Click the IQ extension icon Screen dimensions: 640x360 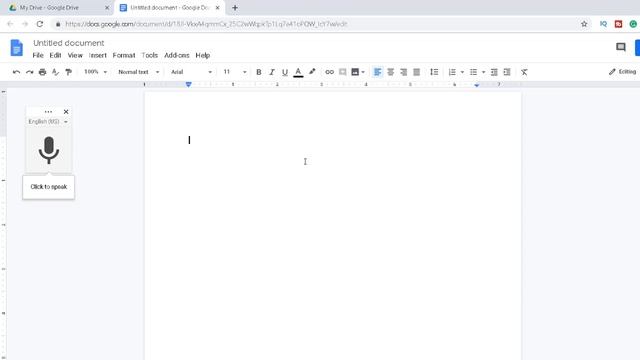coord(603,24)
